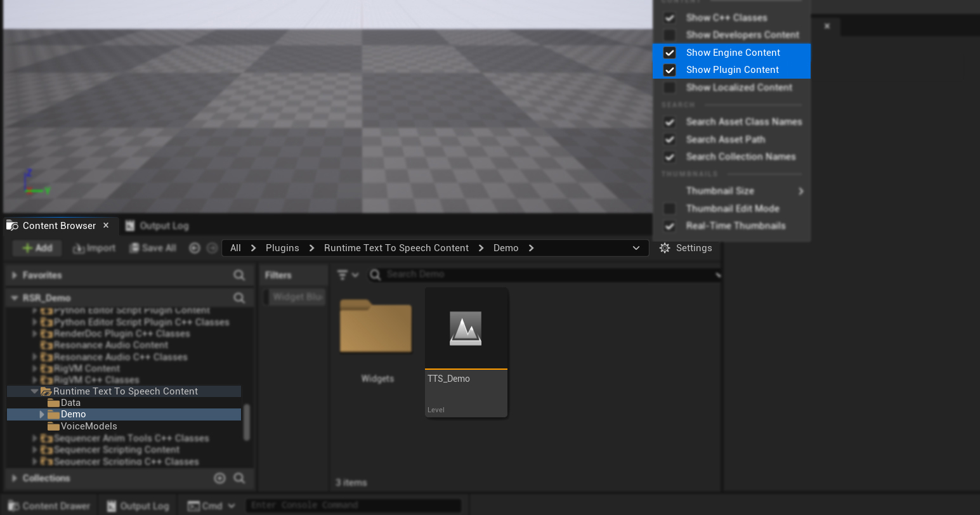Click the folder tree vertical scrollbar

(247, 422)
